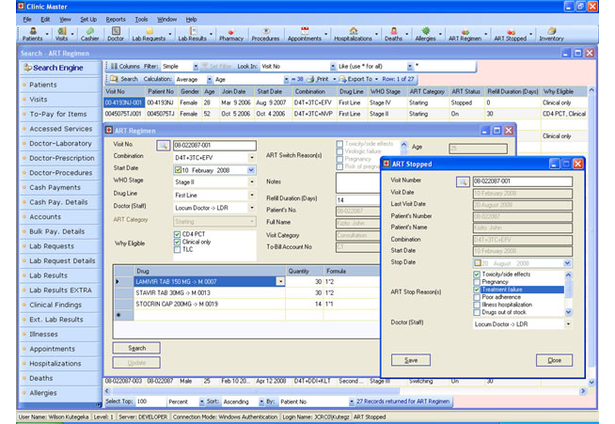The image size is (615, 424).
Task: Open the Window menu
Action: pyautogui.click(x=167, y=19)
